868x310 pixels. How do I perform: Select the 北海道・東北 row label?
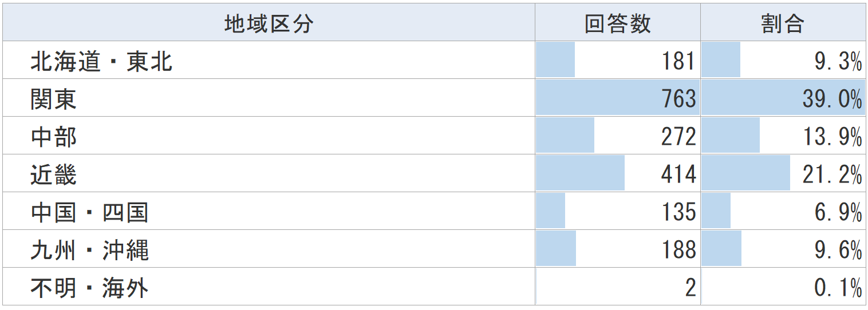click(101, 61)
